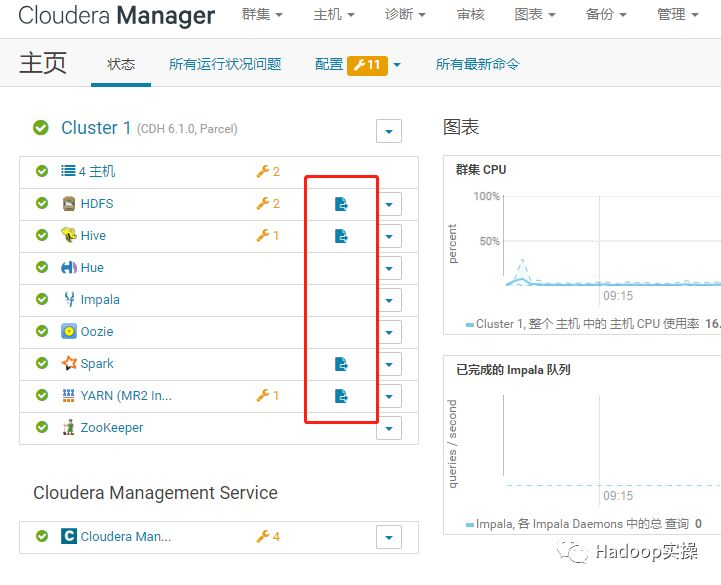Open the 诊断 menu
This screenshot has height=585, width=721.
[405, 15]
